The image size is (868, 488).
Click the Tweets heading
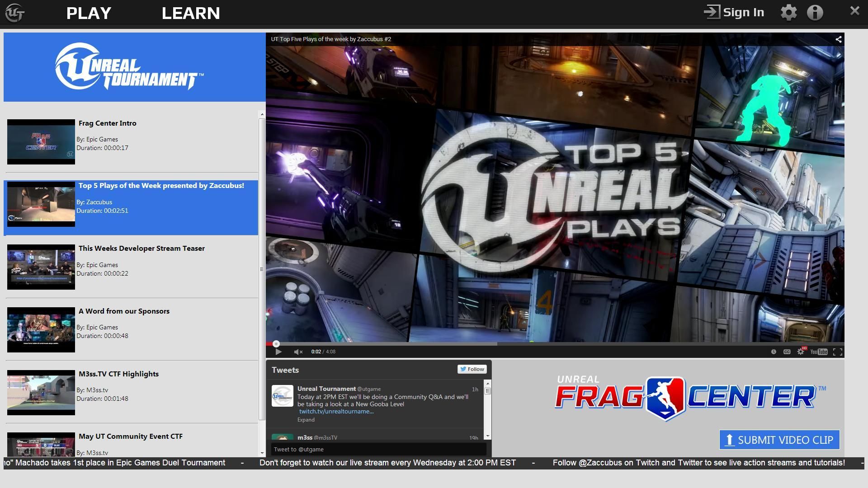(x=285, y=370)
